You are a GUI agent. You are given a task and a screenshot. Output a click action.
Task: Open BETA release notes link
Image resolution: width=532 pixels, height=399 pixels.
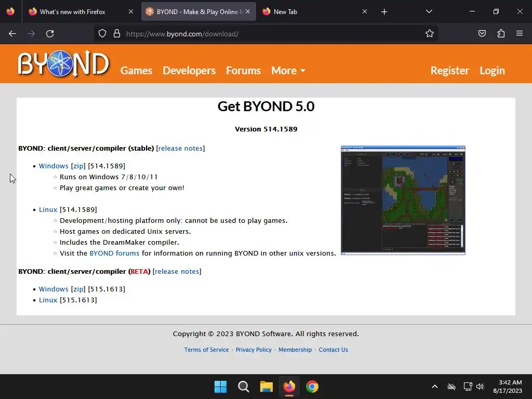click(x=177, y=271)
